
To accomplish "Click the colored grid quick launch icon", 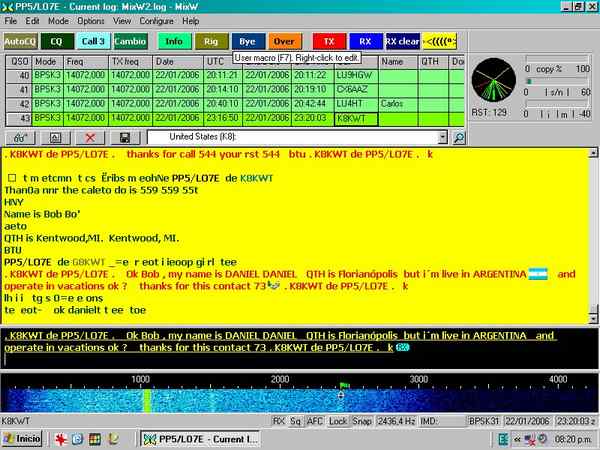I will (95, 439).
